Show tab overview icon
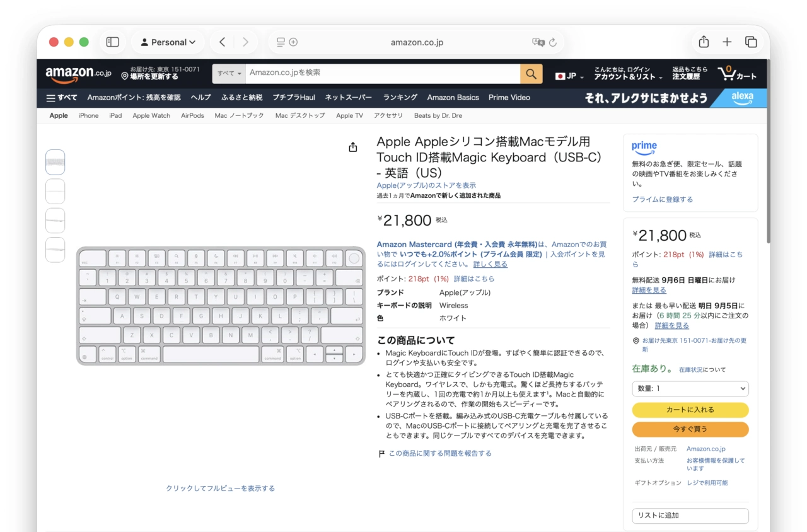The width and height of the screenshot is (807, 532). [x=751, y=42]
